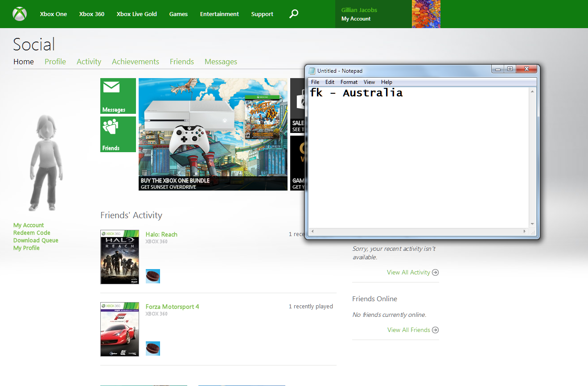
Task: Click Notepad vertical scrollbar down arrow
Action: pyautogui.click(x=532, y=224)
